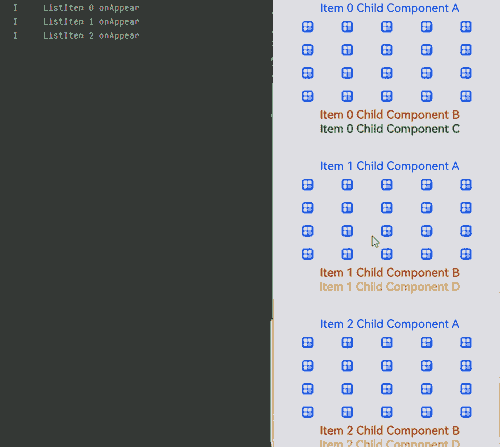Click the first icon in Item 0's top icon row
The width and height of the screenshot is (500, 447).
pos(307,27)
